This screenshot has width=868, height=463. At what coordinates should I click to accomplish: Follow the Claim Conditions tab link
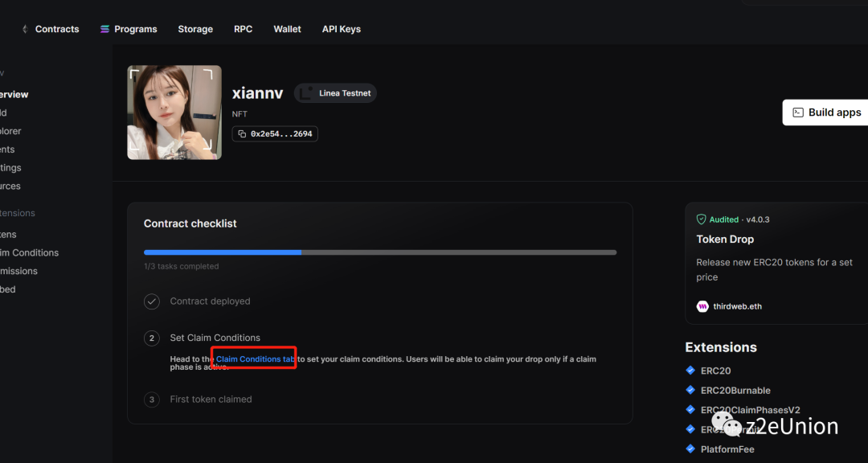[x=256, y=359]
